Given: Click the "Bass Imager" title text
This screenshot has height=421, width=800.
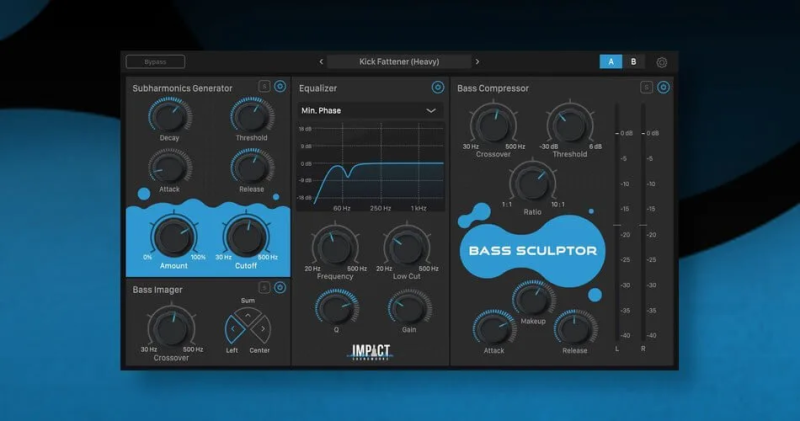Looking at the screenshot, I should pos(158,290).
